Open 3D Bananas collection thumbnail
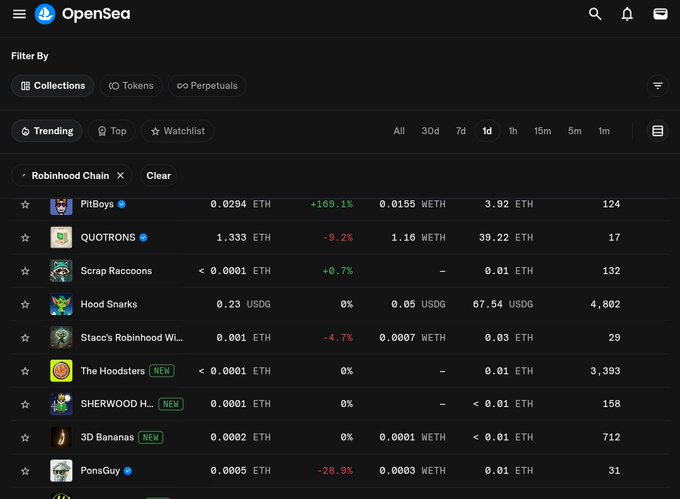Image resolution: width=680 pixels, height=499 pixels. [61, 437]
